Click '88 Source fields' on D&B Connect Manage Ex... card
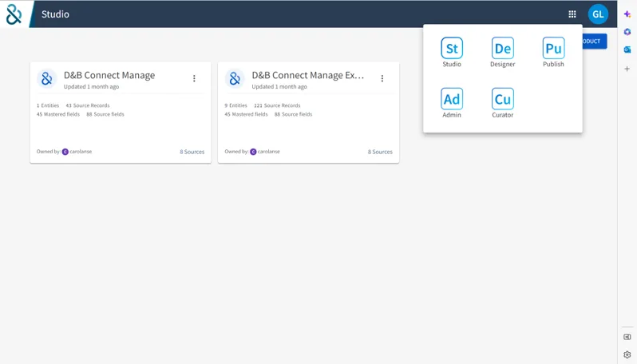 [x=293, y=114]
